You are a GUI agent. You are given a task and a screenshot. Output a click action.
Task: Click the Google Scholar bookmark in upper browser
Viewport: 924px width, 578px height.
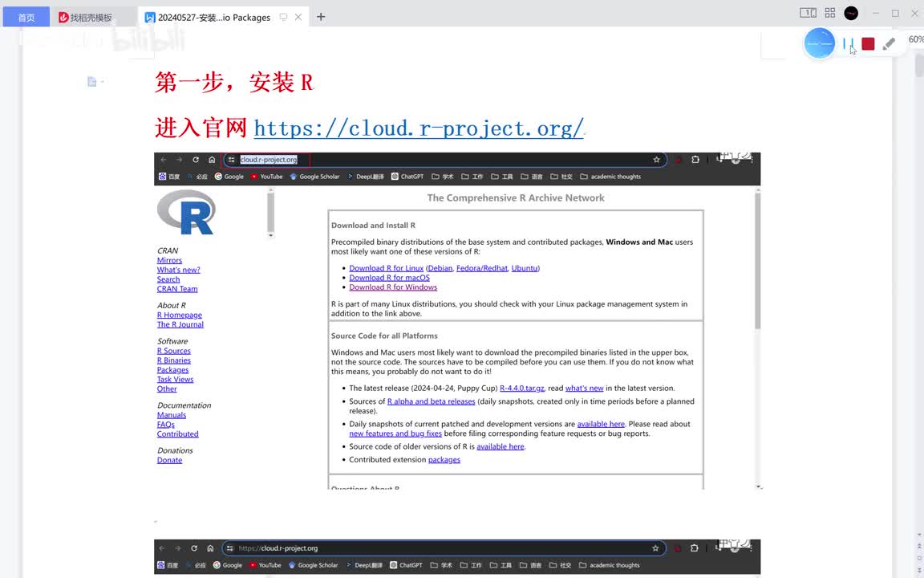tap(314, 177)
